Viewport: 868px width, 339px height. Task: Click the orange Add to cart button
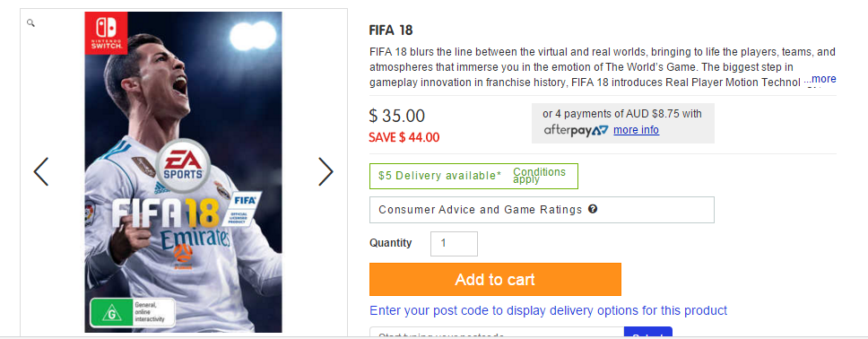pos(495,279)
